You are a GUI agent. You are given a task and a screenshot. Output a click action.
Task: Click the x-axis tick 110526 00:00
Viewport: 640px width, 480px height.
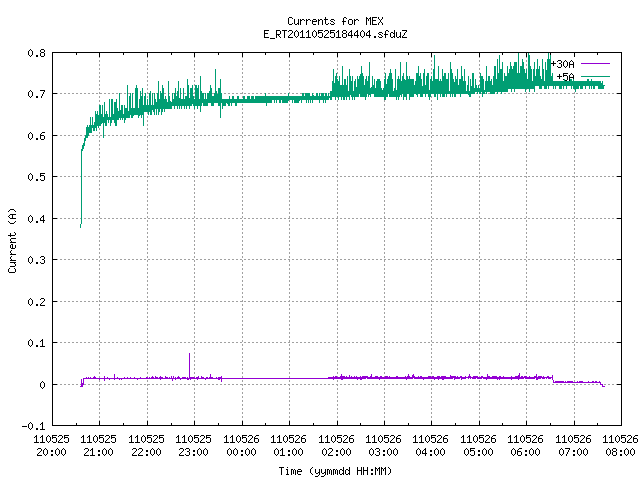(241, 446)
